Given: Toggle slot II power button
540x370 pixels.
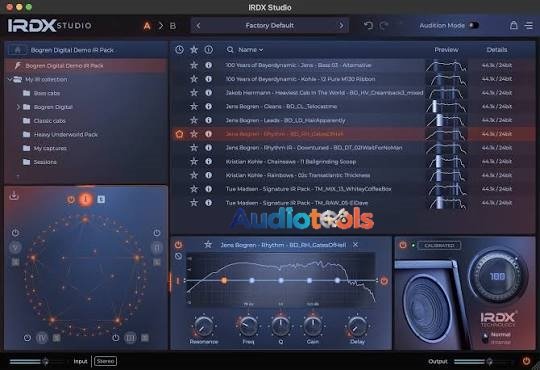Looking at the screenshot, I should click(x=157, y=233).
